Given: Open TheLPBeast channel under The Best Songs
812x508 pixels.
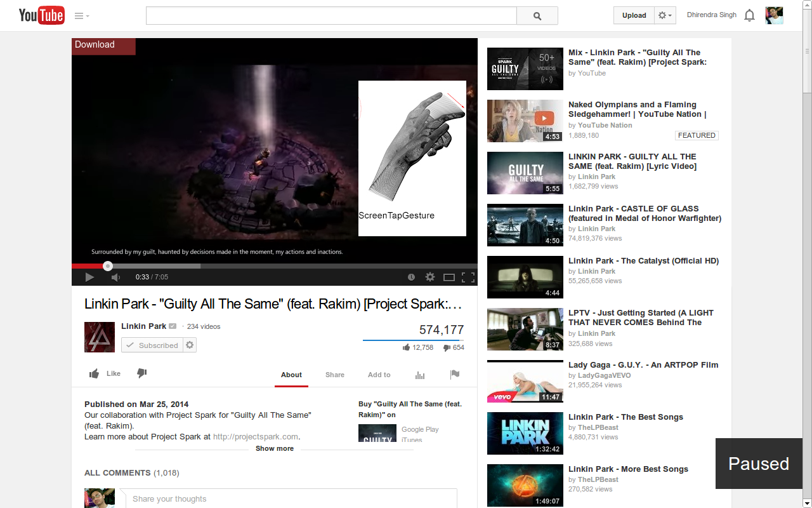Looking at the screenshot, I should pos(598,427).
